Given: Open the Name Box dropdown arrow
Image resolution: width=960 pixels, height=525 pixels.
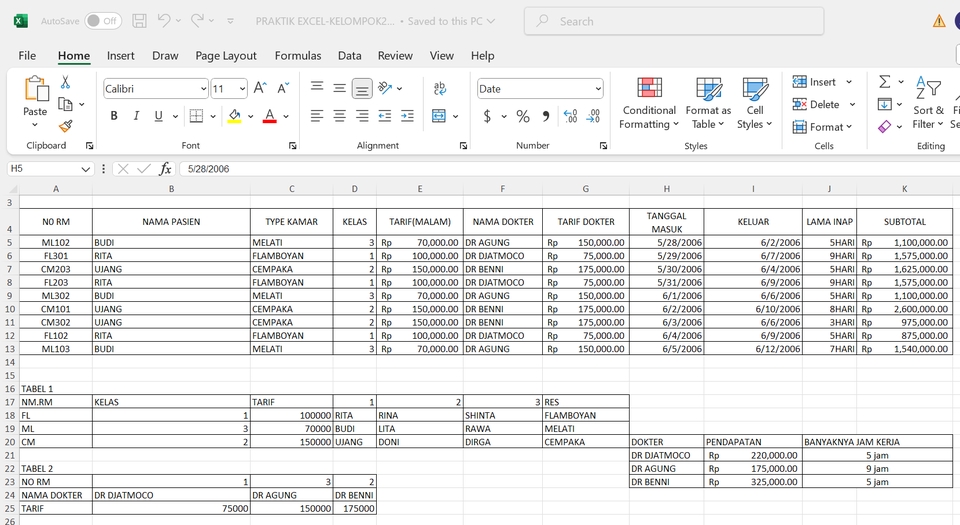Looking at the screenshot, I should 86,169.
